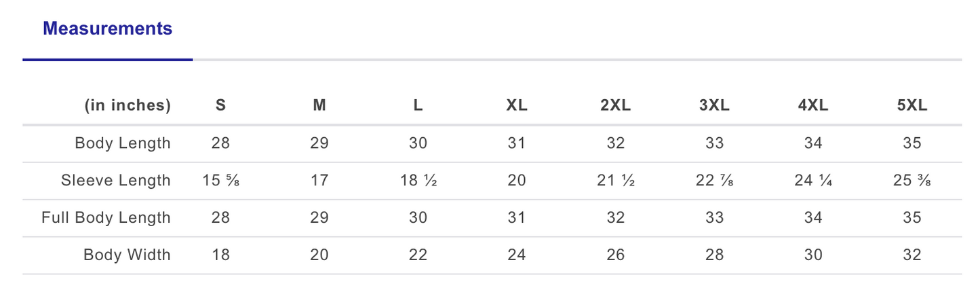The width and height of the screenshot is (980, 290).
Task: Click the 4XL size column header
Action: (812, 105)
